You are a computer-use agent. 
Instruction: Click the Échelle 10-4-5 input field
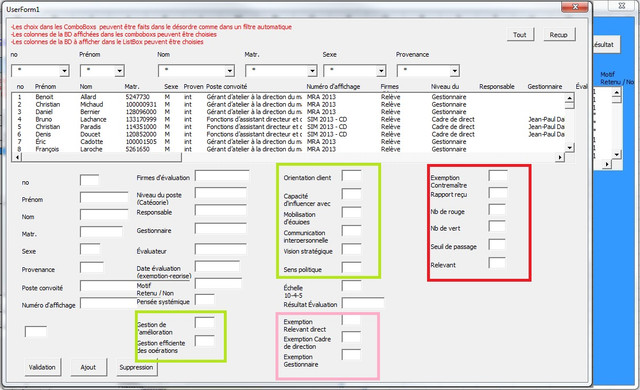tap(352, 286)
